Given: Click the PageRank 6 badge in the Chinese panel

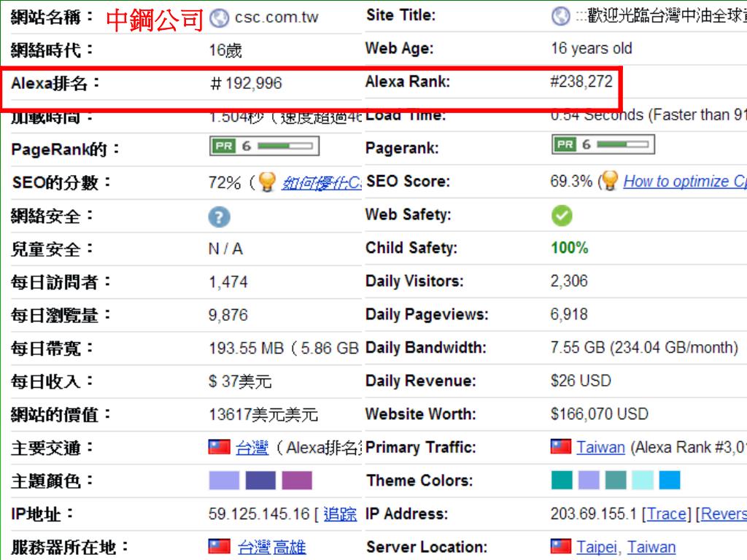Looking at the screenshot, I should [264, 146].
